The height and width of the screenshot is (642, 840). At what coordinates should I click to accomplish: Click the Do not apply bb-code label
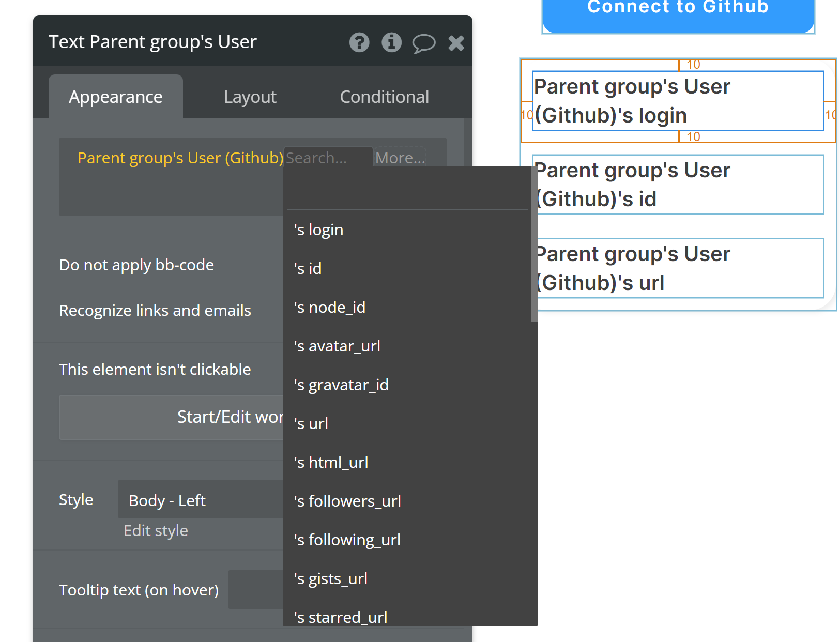pos(136,265)
